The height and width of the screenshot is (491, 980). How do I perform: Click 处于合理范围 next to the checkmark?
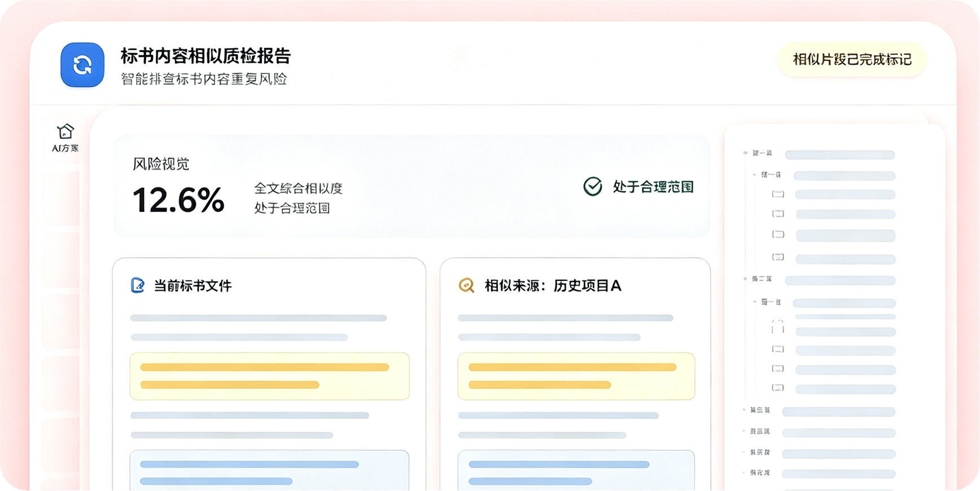[x=653, y=187]
